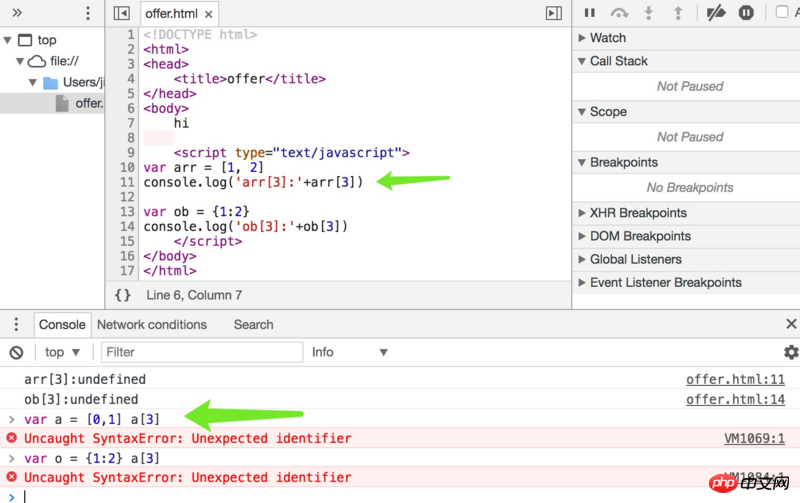Click the second SyntaxError error icon
The height and width of the screenshot is (503, 800).
click(x=12, y=477)
